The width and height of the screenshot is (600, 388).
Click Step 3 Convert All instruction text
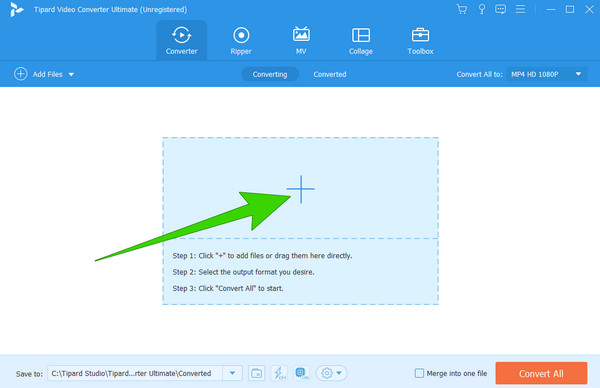[228, 289]
